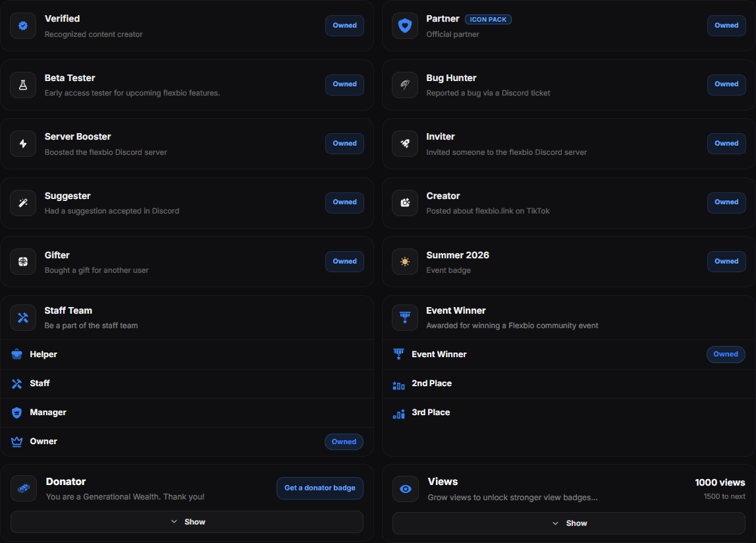Click the Summer 2026 Owned button

(726, 261)
